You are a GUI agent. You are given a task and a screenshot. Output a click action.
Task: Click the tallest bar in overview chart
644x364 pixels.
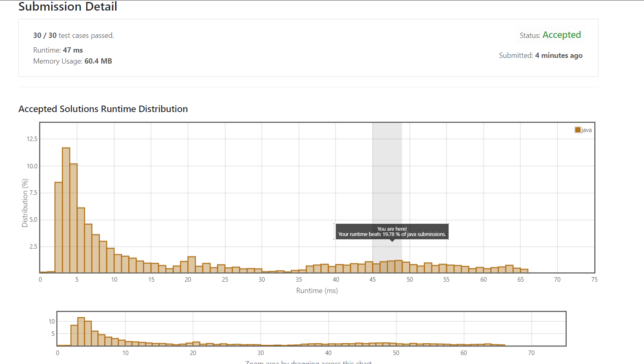coord(81,331)
